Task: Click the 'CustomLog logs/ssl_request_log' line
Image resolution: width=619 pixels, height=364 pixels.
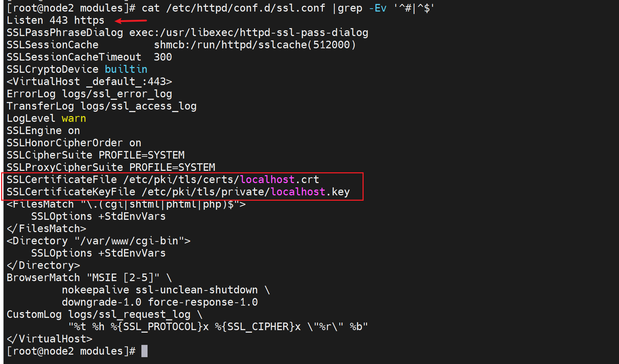Action: 98,314
